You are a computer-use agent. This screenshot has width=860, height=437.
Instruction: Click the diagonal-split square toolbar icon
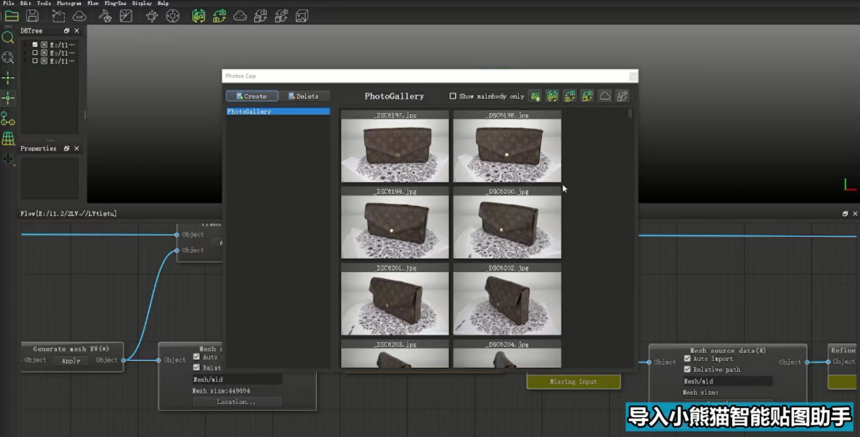[x=126, y=16]
